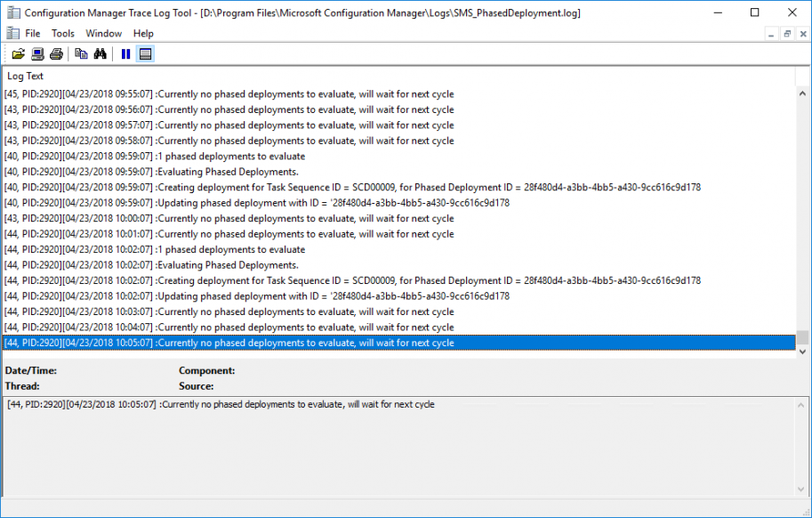
Task: Pause log monitoring with the pause icon
Action: click(125, 54)
